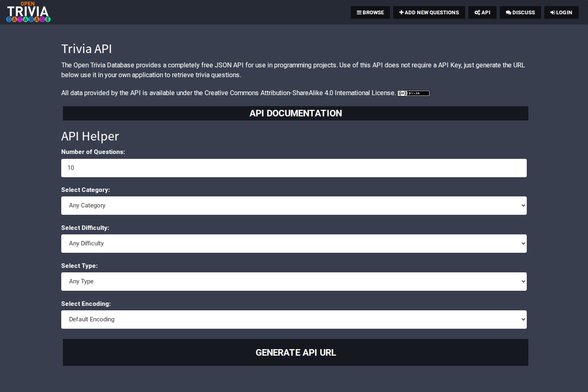Click the gears icon on the API button
588x392 pixels.
tap(478, 12)
